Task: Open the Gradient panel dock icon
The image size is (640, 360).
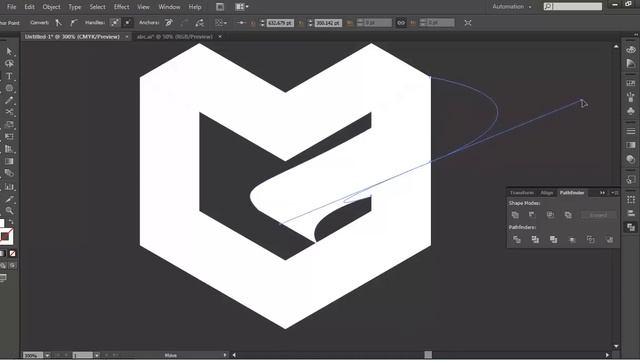Action: (x=631, y=145)
